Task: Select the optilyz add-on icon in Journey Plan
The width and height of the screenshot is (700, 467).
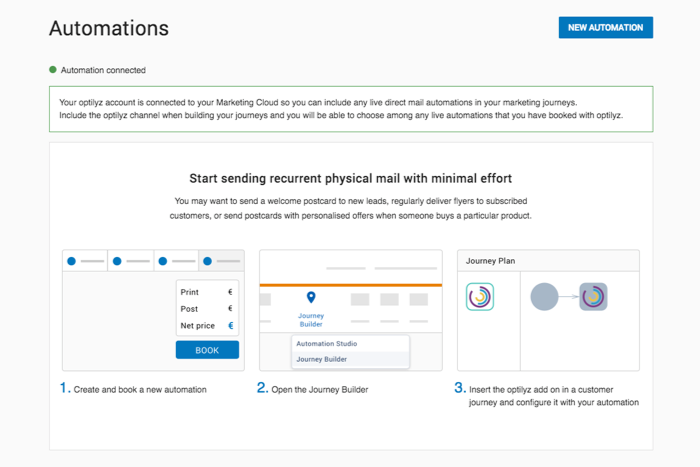Action: click(480, 297)
